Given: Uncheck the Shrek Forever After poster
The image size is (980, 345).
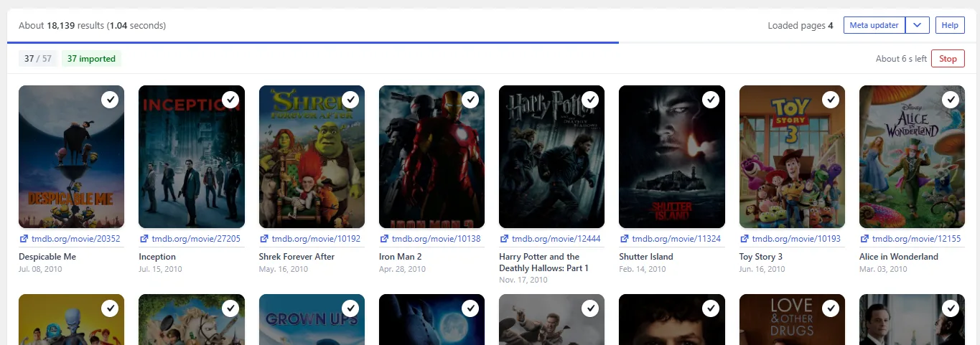Looking at the screenshot, I should click(350, 100).
